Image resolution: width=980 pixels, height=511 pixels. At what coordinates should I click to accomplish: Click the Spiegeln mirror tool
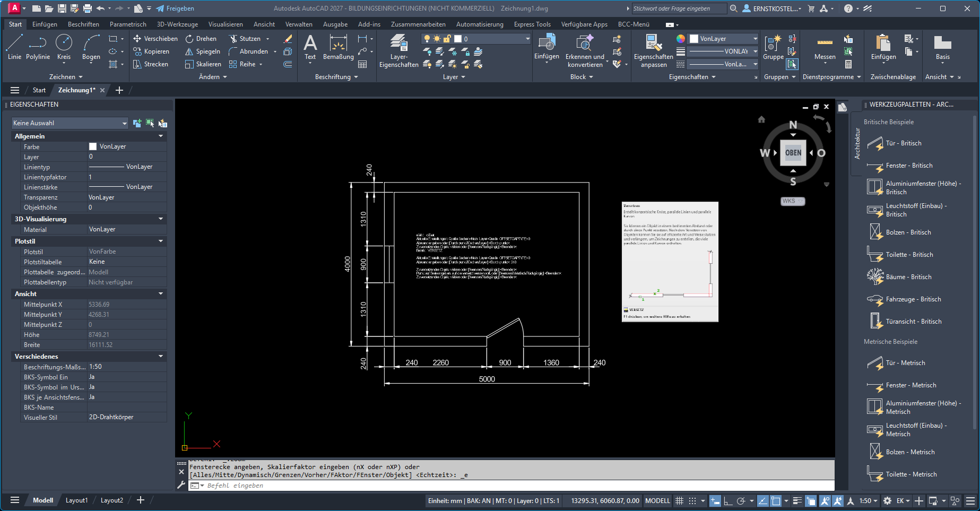(203, 51)
